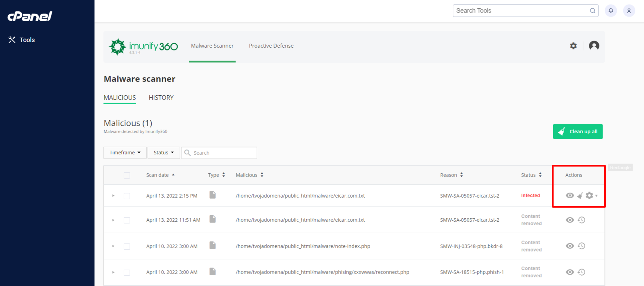Click the cPanel logo
The width and height of the screenshot is (644, 286).
click(x=30, y=16)
